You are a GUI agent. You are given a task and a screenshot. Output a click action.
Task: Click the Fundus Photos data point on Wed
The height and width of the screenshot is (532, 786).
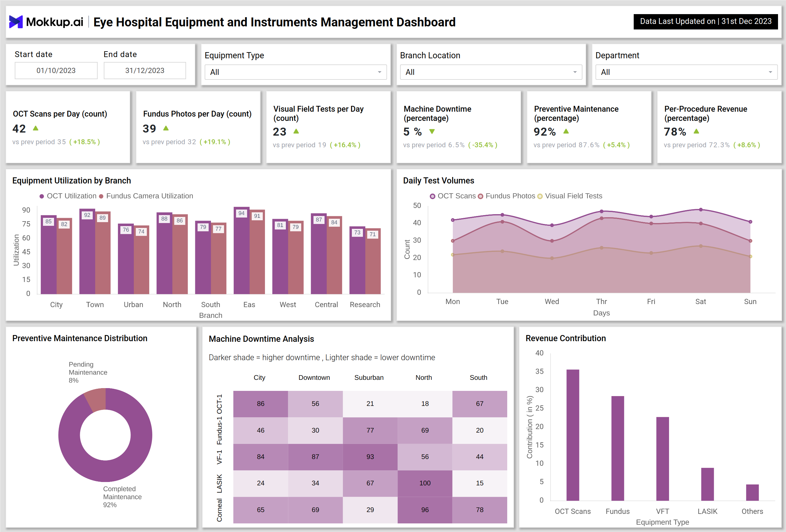[x=552, y=241]
